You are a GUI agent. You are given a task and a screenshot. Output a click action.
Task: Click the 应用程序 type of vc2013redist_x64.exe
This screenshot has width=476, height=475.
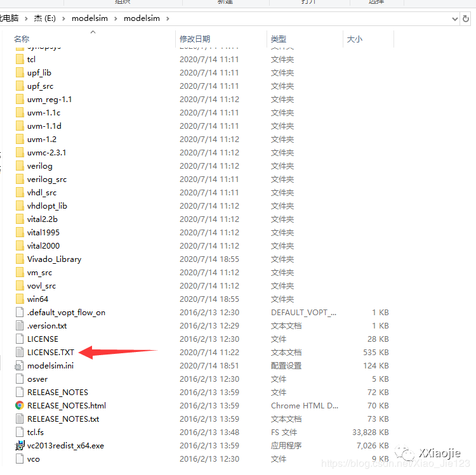point(286,446)
